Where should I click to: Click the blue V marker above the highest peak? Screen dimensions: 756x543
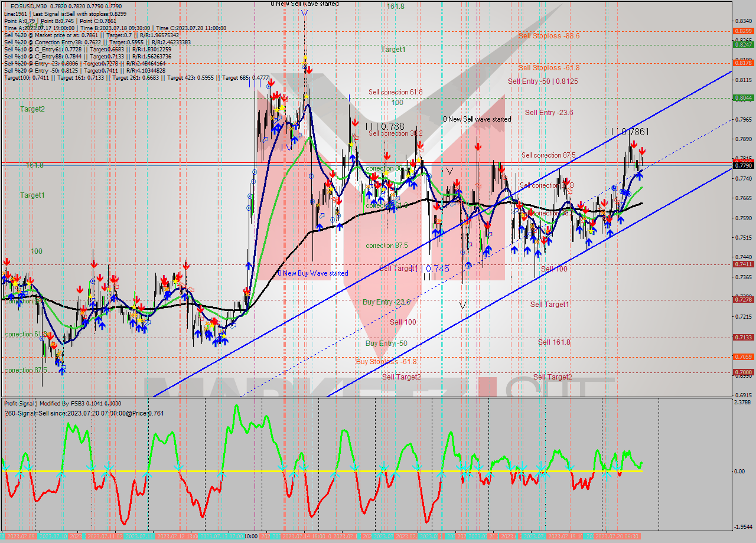304,13
